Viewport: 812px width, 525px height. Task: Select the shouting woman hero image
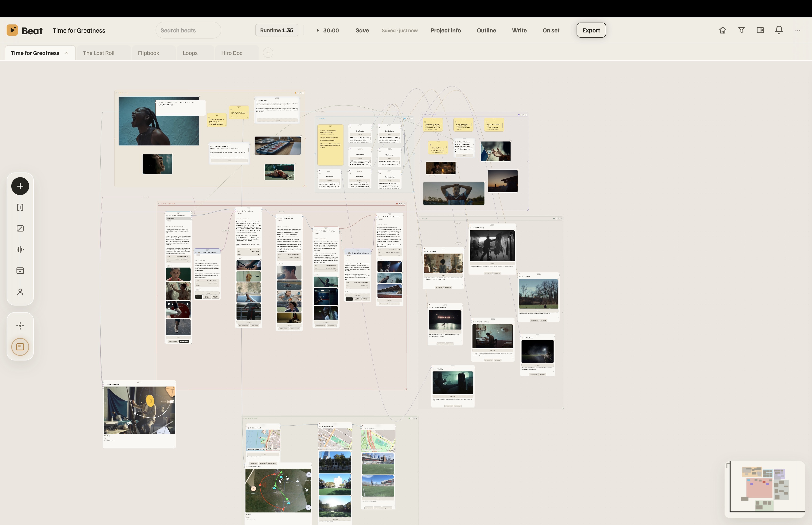pyautogui.click(x=159, y=121)
